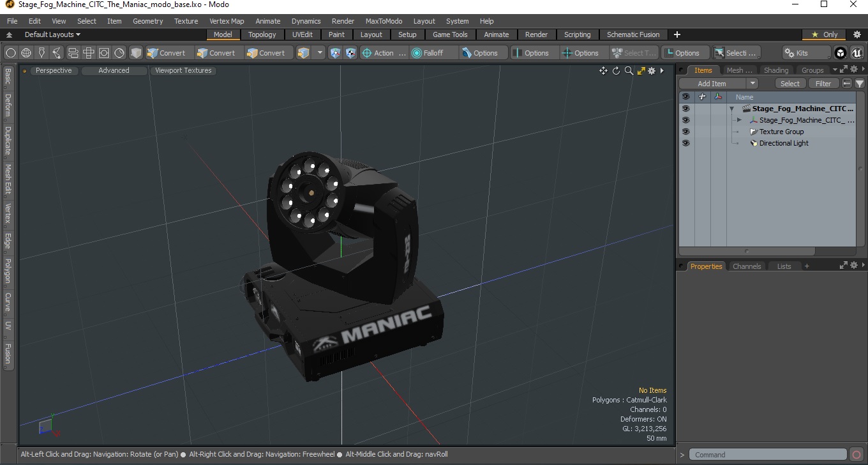Click the unfolded cube cross icon
Screen dimensions: 868x465
(x=89, y=53)
